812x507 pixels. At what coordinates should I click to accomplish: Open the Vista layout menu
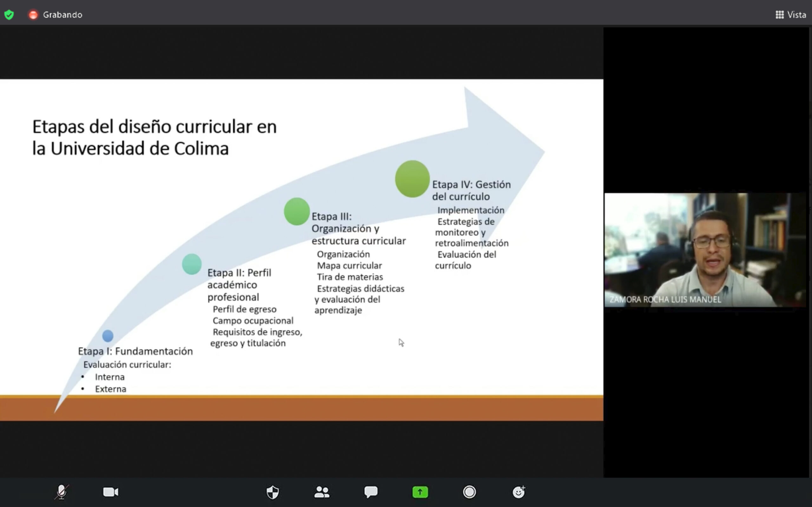coord(796,15)
